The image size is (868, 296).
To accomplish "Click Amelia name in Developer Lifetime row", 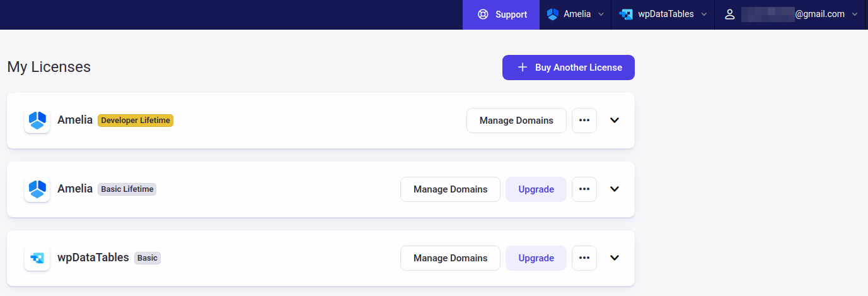I will pyautogui.click(x=75, y=120).
